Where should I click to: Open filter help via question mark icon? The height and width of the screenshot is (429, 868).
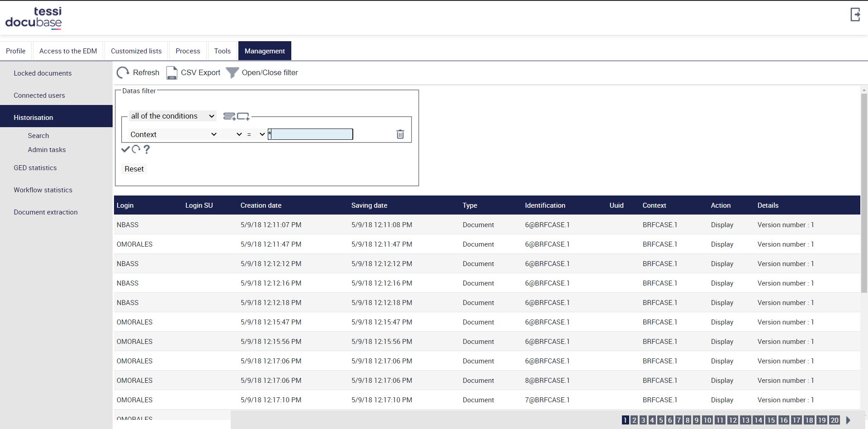point(146,149)
